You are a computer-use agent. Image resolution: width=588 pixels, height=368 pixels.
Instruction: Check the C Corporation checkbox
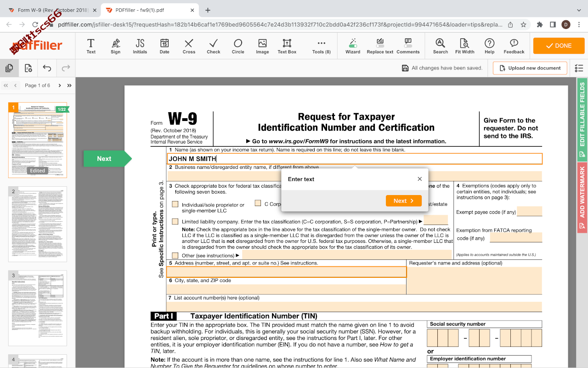(258, 203)
